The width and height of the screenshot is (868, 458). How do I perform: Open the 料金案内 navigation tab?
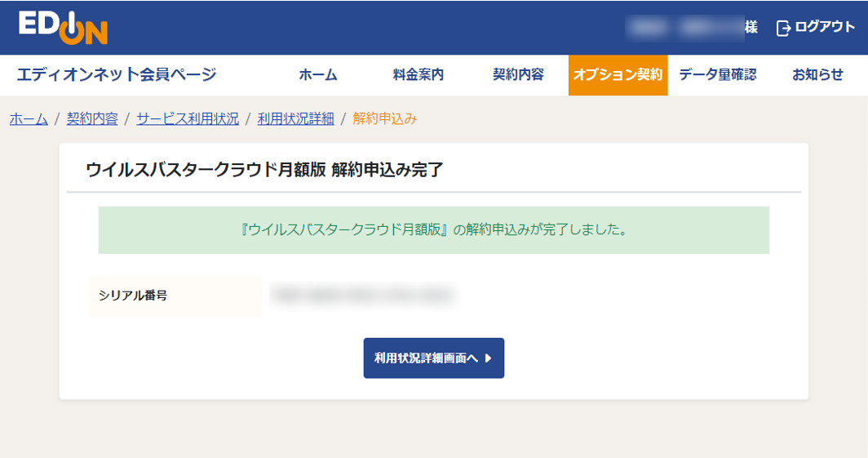tap(418, 75)
